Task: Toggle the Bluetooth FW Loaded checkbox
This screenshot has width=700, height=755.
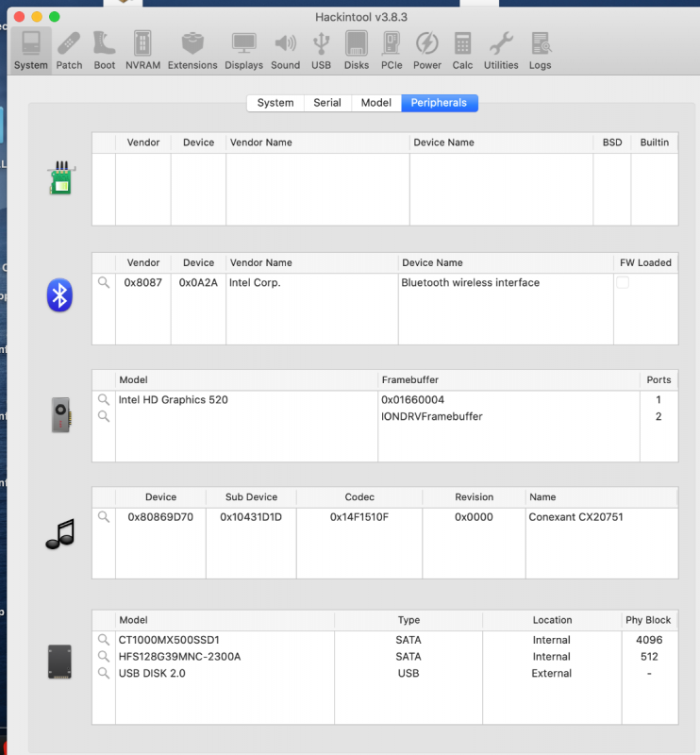Action: [623, 283]
